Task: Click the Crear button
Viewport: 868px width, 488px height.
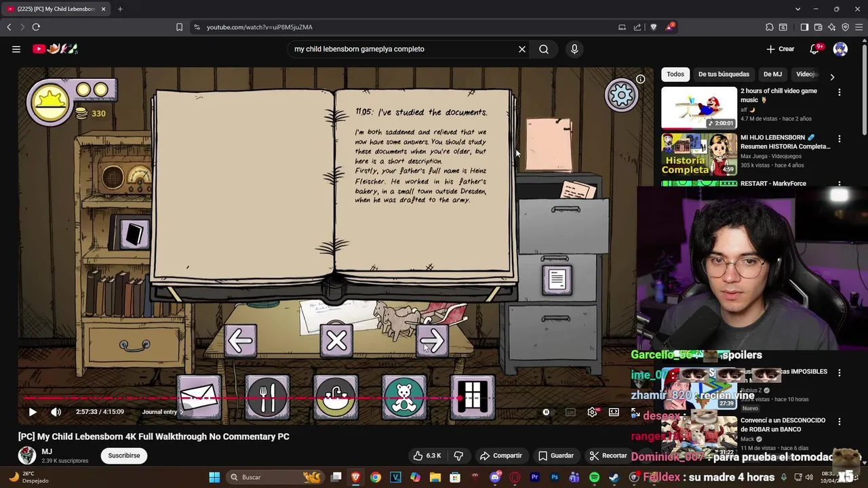Action: tap(781, 49)
